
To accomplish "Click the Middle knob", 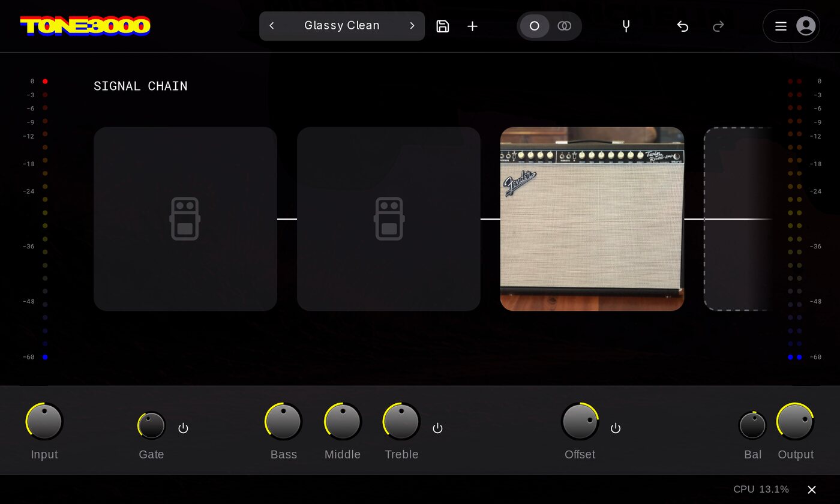I will point(343,421).
